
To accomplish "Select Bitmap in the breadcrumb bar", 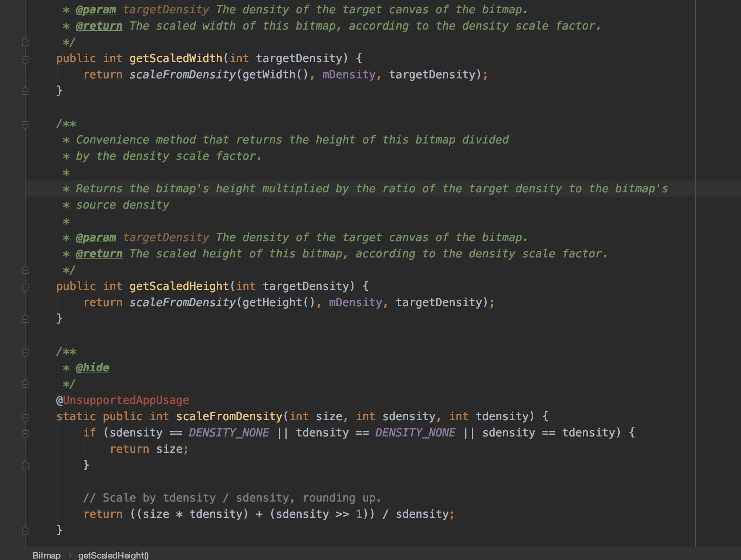I will tap(46, 555).
